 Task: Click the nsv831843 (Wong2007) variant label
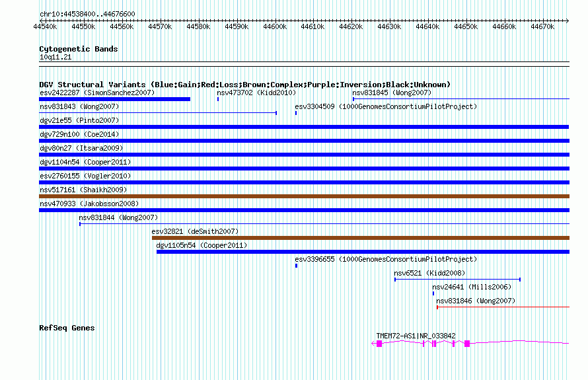[79, 106]
